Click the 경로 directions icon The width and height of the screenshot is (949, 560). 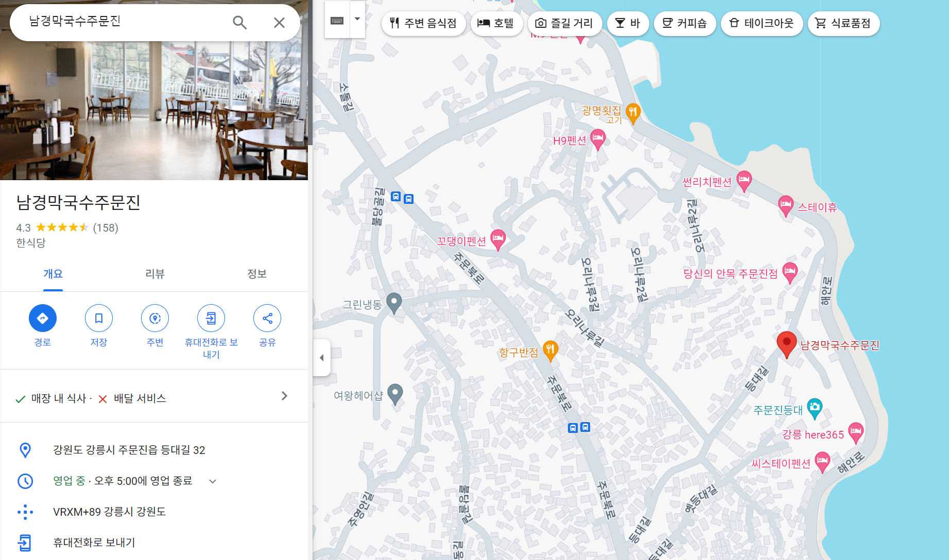(x=43, y=318)
